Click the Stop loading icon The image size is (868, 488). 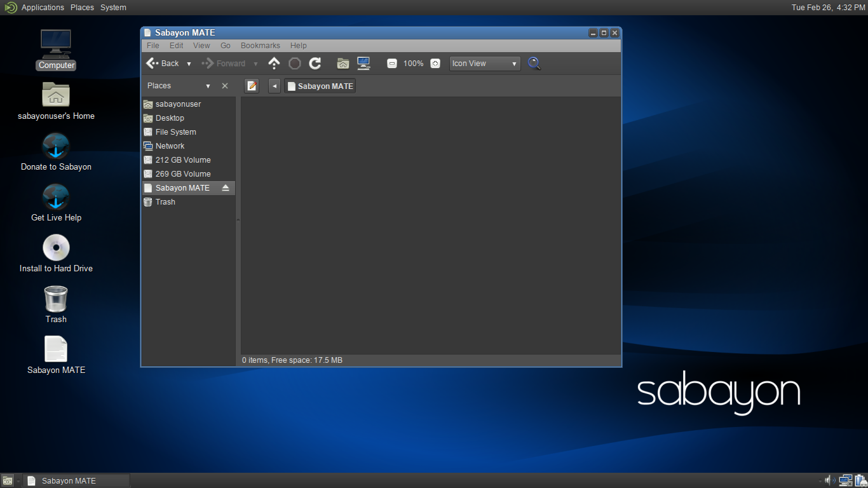click(x=294, y=64)
